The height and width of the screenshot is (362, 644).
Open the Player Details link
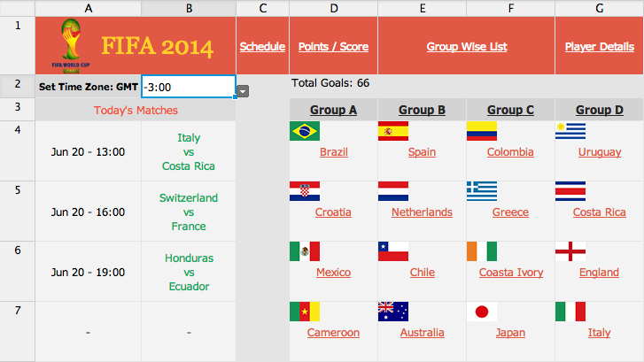click(x=600, y=47)
